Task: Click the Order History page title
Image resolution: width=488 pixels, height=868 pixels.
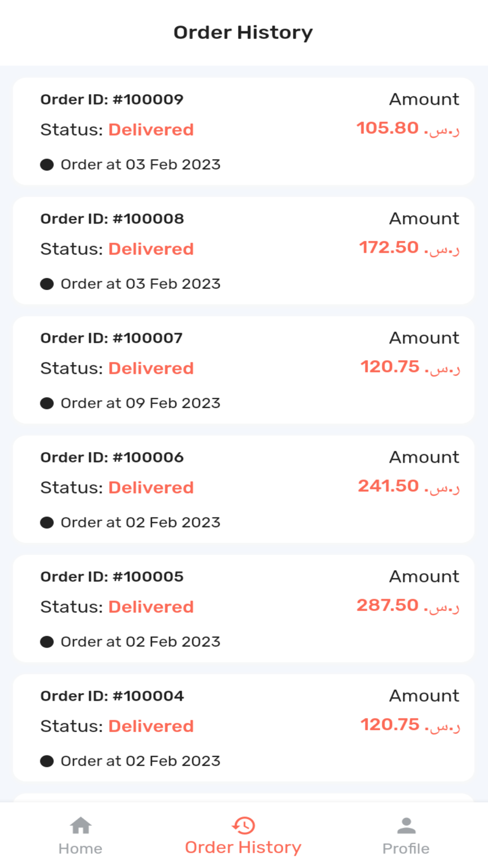Action: tap(243, 33)
